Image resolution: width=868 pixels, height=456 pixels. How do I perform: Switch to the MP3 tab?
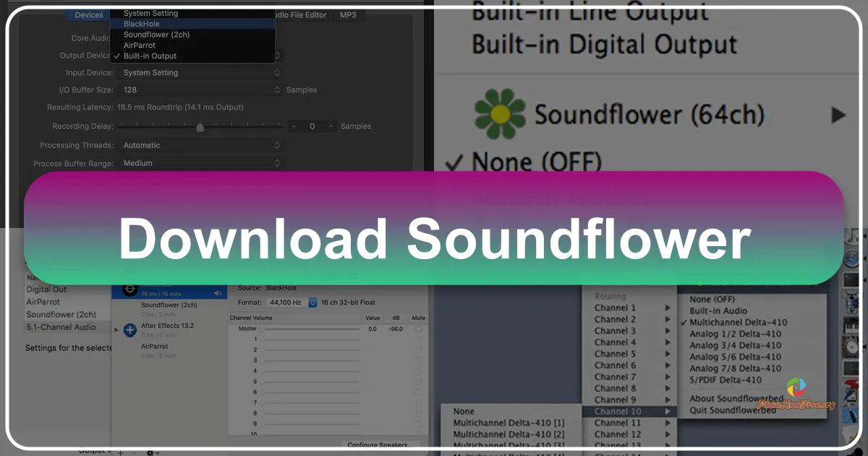pos(349,14)
